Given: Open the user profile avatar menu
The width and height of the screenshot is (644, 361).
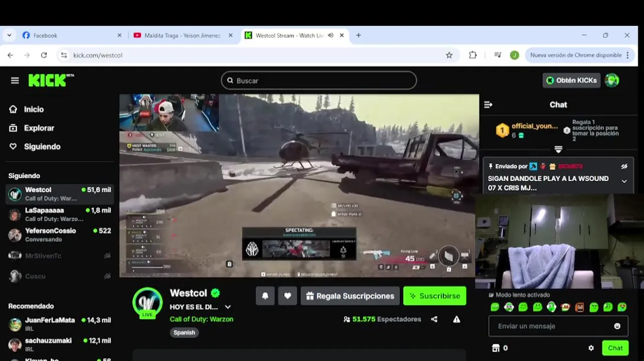Looking at the screenshot, I should pyautogui.click(x=611, y=80).
